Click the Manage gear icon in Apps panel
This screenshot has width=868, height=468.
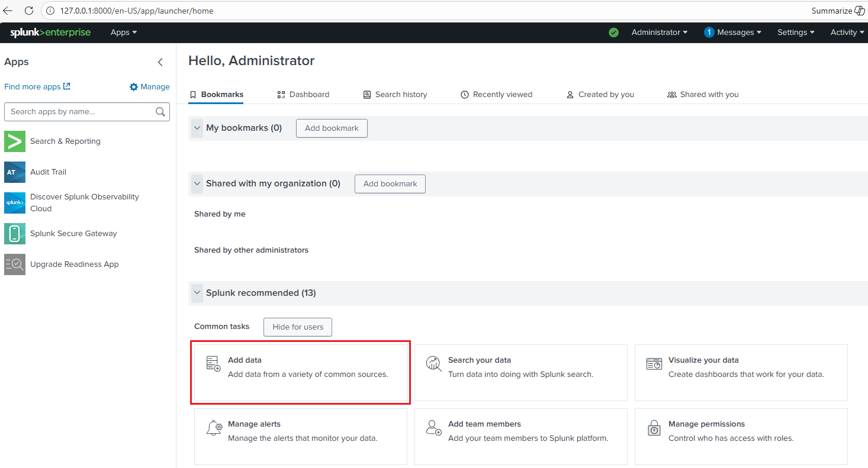[134, 87]
